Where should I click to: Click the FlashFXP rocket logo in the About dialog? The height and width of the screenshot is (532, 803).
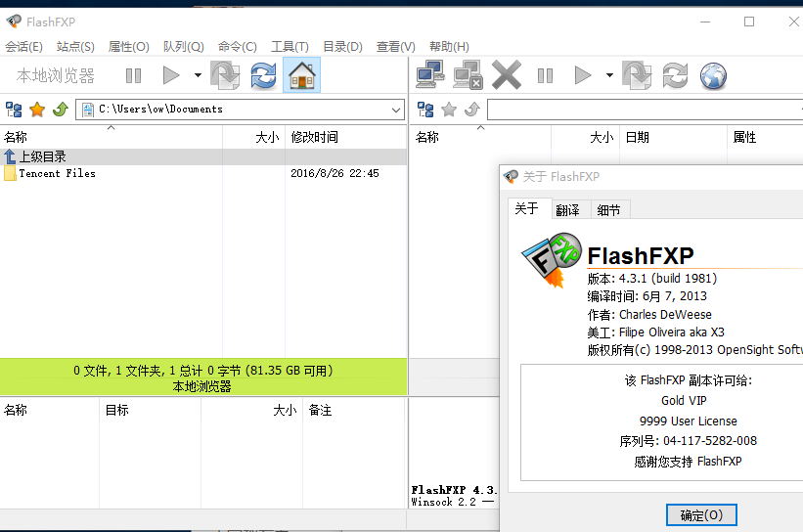[x=552, y=259]
